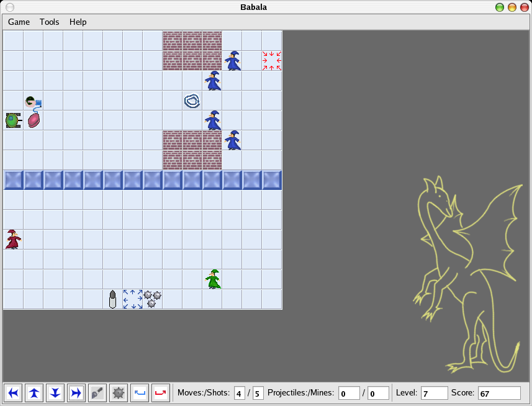532x406 pixels.
Task: Click the Projectiles count field
Action: (x=349, y=393)
